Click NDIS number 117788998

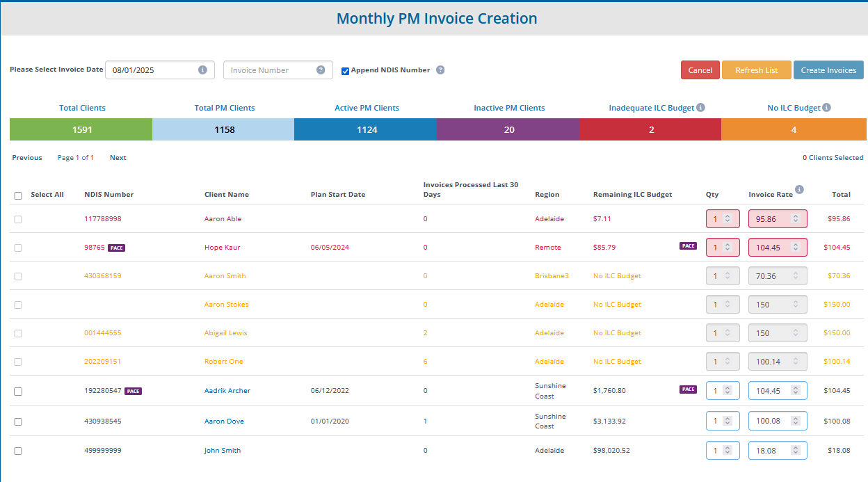(103, 219)
